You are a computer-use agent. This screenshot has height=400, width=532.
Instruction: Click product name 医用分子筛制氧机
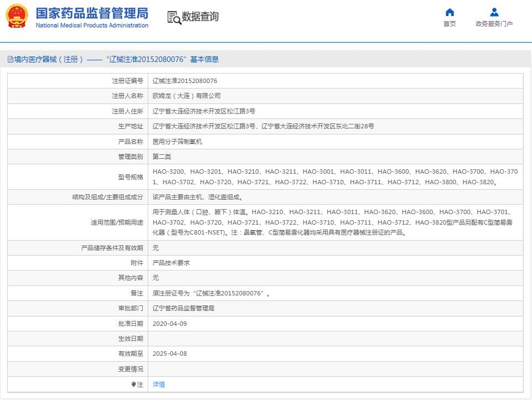[x=177, y=142]
